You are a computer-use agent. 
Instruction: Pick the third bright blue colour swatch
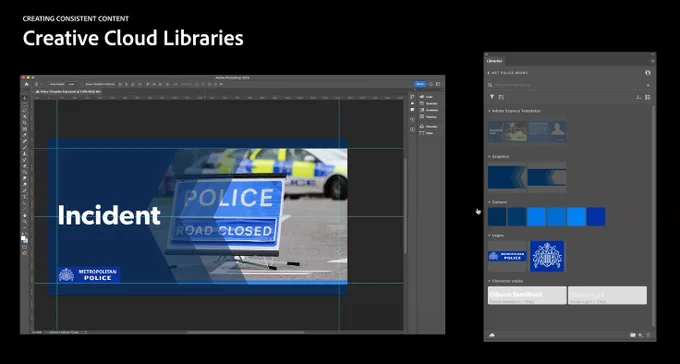[536, 216]
